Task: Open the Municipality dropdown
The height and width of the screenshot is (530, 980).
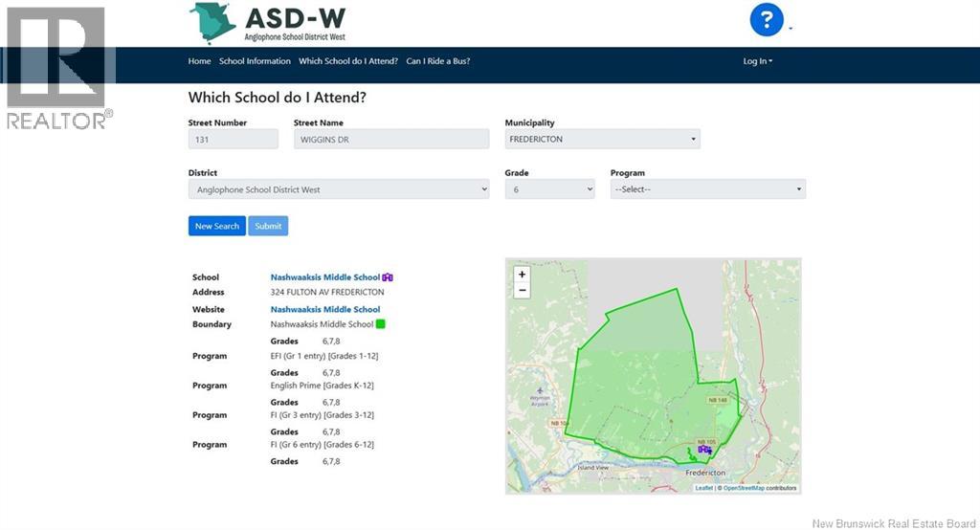Action: 602,140
